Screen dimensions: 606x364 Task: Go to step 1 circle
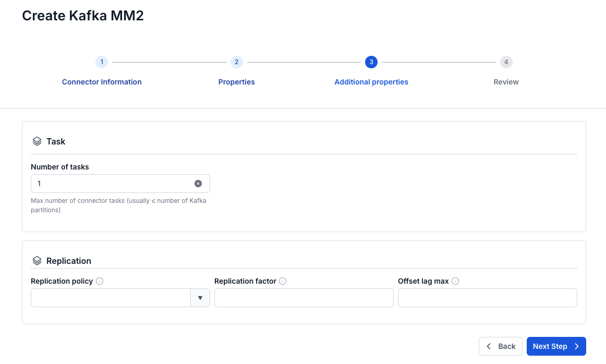point(102,62)
